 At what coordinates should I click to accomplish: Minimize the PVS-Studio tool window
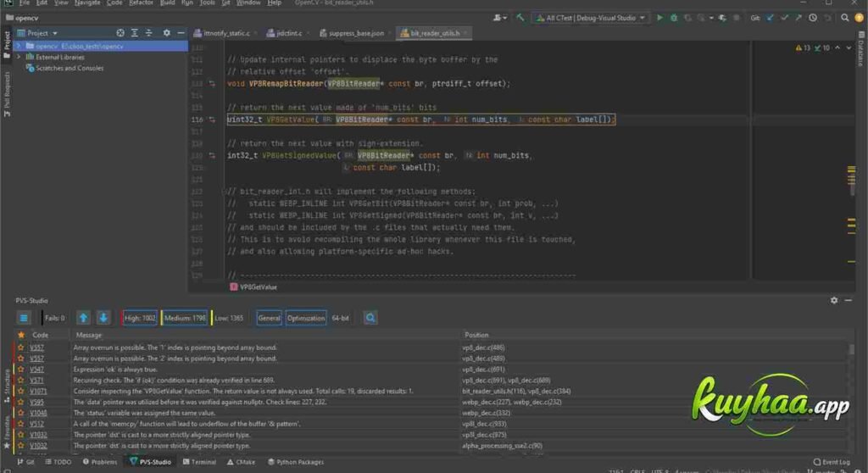(848, 300)
